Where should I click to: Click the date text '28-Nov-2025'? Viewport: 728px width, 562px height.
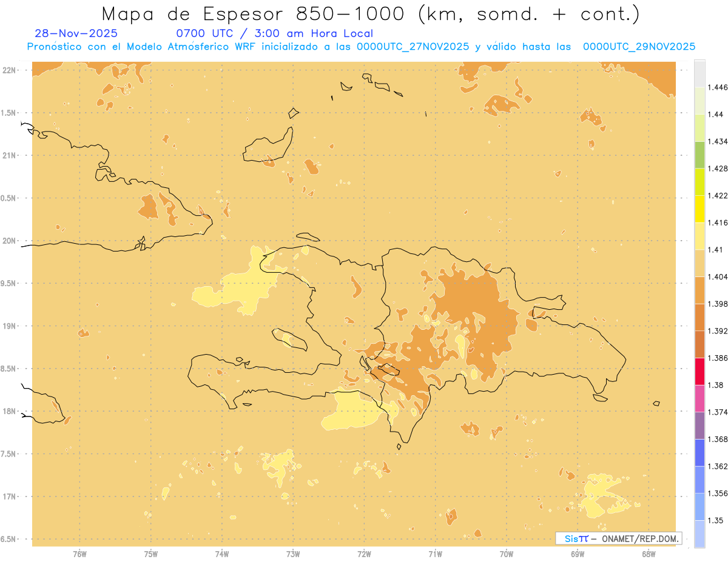click(x=76, y=33)
